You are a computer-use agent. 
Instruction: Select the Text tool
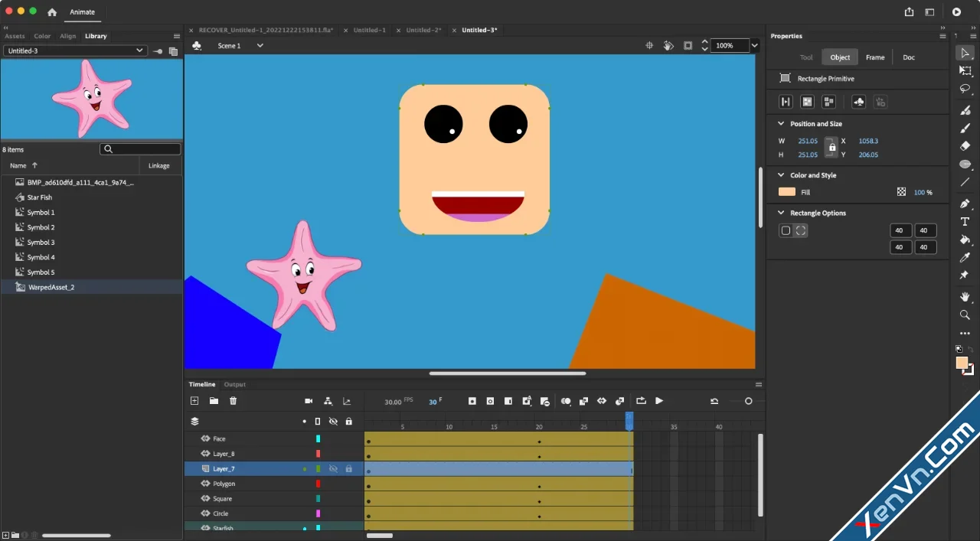(x=965, y=222)
